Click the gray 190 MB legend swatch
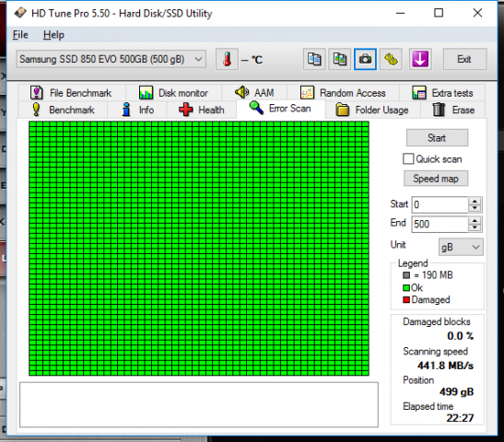Screen dimensions: 504x442 406,275
